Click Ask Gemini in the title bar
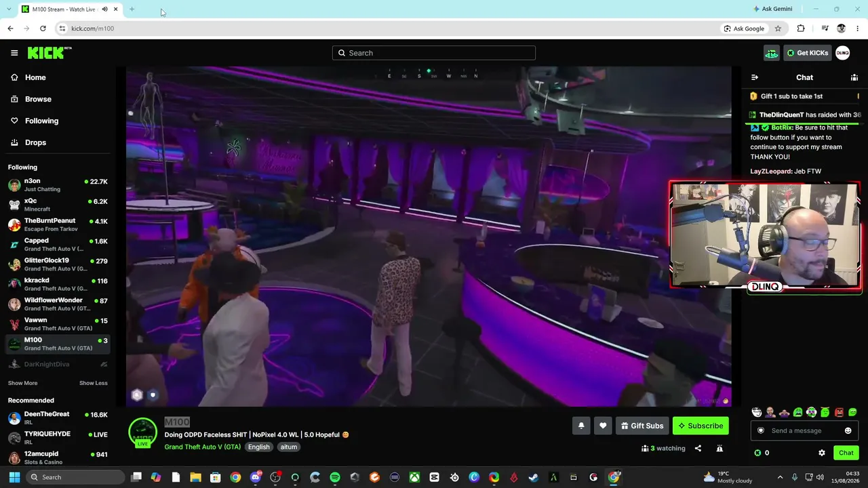 [x=772, y=9]
